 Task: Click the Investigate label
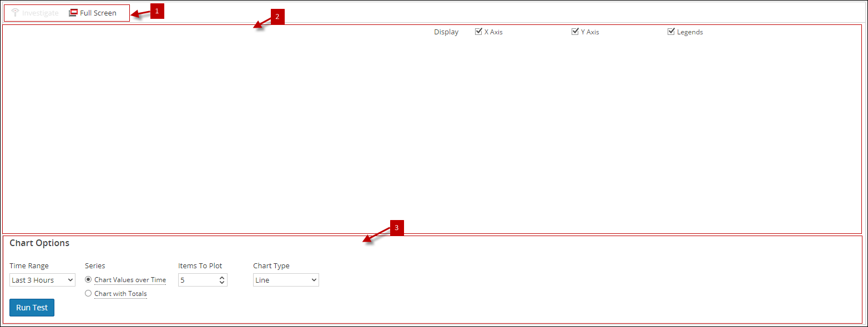[41, 13]
